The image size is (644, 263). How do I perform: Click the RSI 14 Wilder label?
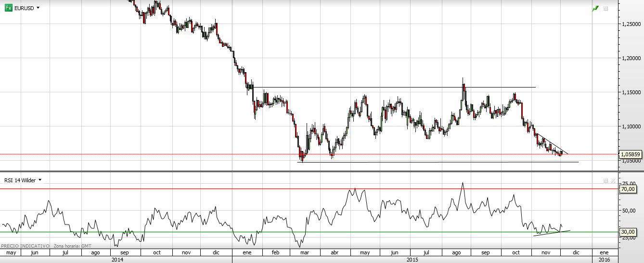pos(20,180)
